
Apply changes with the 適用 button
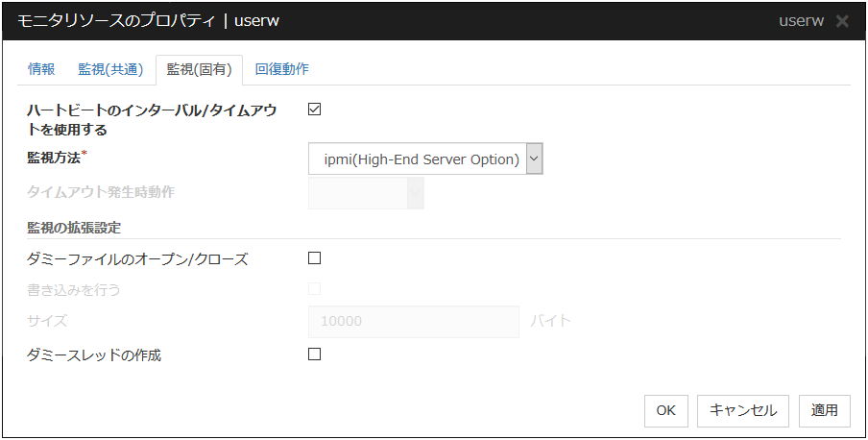(824, 410)
